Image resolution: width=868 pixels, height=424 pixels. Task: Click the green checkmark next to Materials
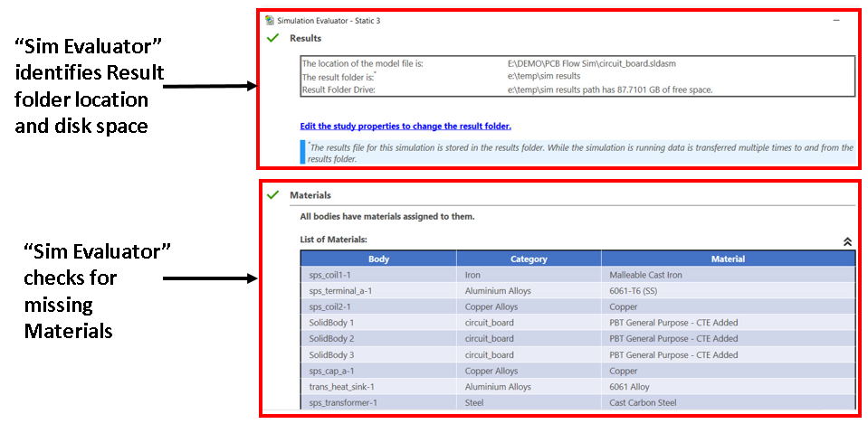coord(272,194)
